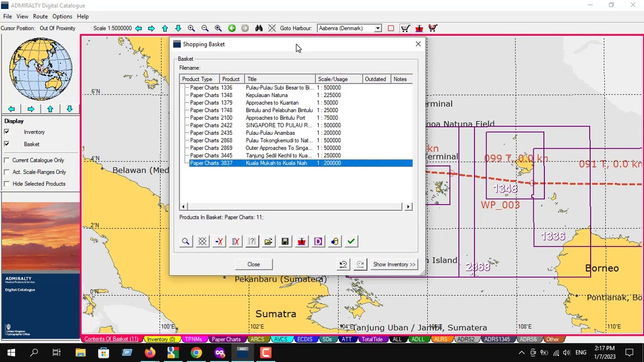Image resolution: width=644 pixels, height=362 pixels.
Task: Open the Route menu
Action: [x=40, y=17]
